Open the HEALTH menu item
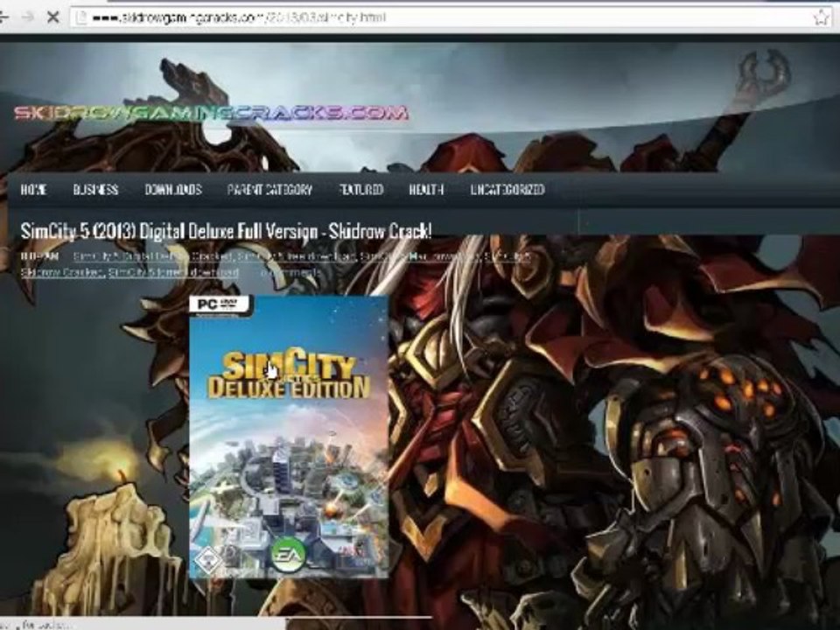840x630 pixels. tap(426, 190)
